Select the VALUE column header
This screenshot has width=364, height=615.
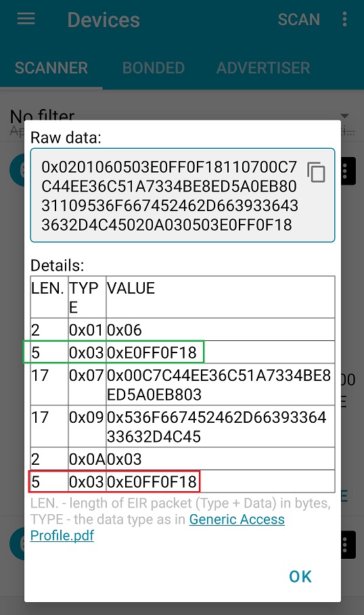[x=220, y=297]
